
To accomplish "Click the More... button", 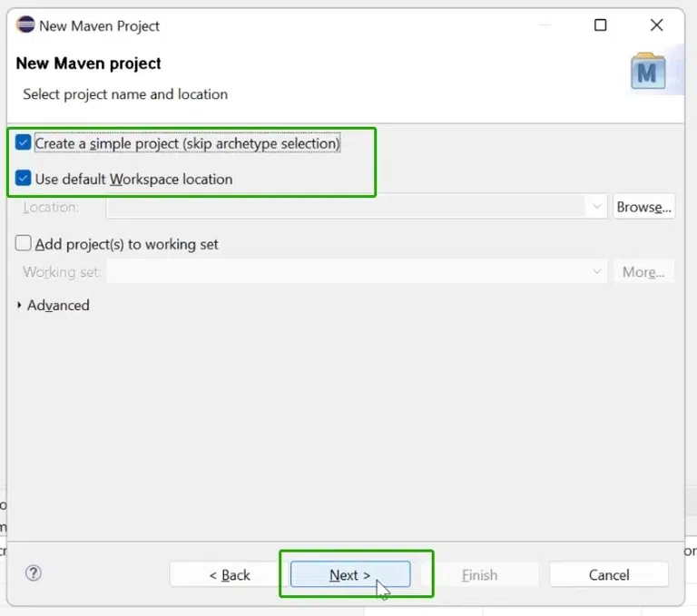I will click(x=643, y=272).
